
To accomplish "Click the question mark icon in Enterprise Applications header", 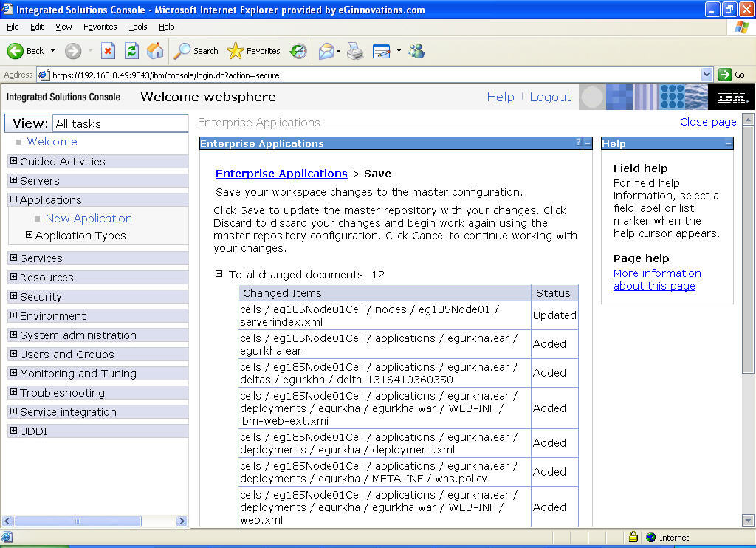I will pos(579,143).
